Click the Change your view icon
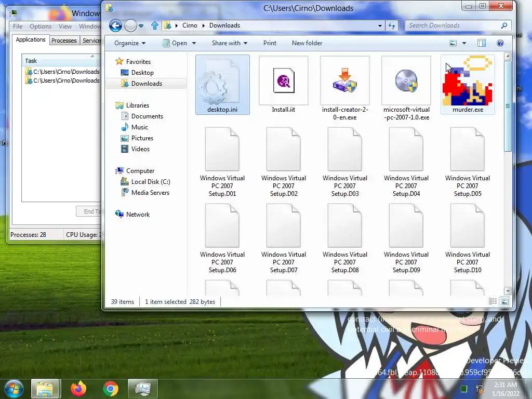This screenshot has width=532, height=399. tap(453, 43)
